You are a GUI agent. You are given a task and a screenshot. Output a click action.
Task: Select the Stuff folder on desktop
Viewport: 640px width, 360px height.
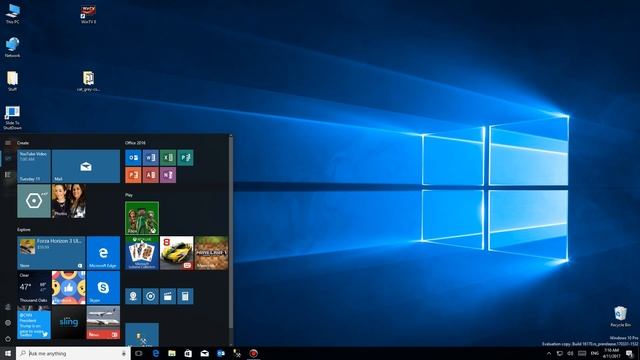(x=13, y=81)
